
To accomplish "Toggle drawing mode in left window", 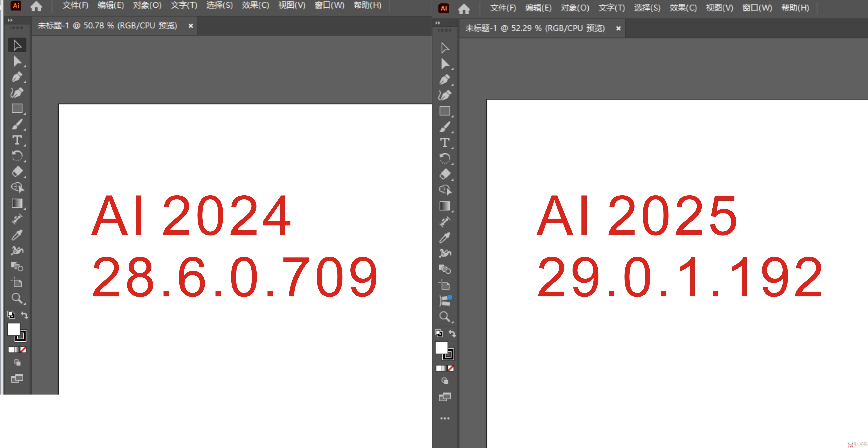I will click(x=17, y=362).
